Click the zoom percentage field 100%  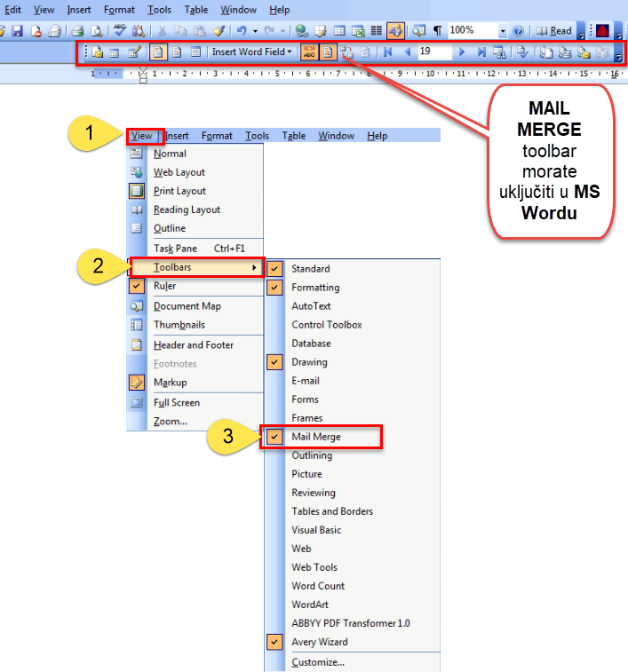point(472,30)
